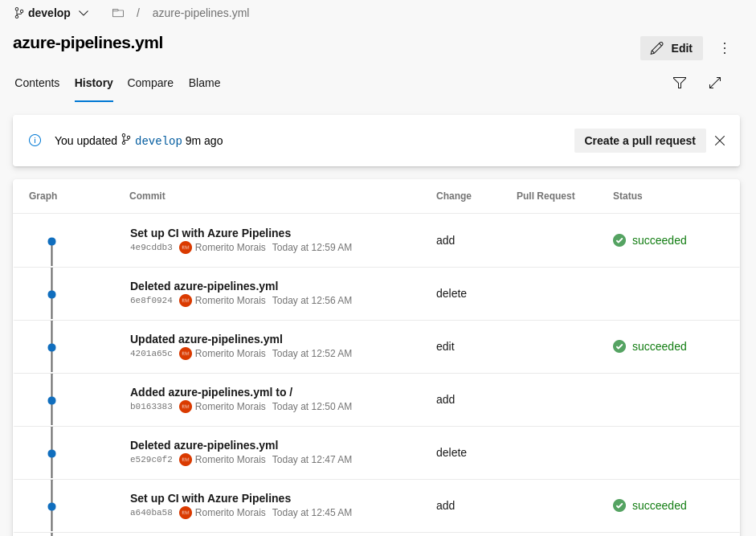Open the More actions vertical ellipsis menu

click(x=724, y=48)
